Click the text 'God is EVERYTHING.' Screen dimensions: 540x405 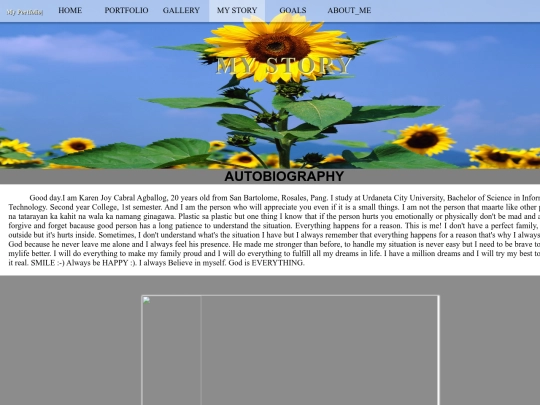[x=267, y=263]
